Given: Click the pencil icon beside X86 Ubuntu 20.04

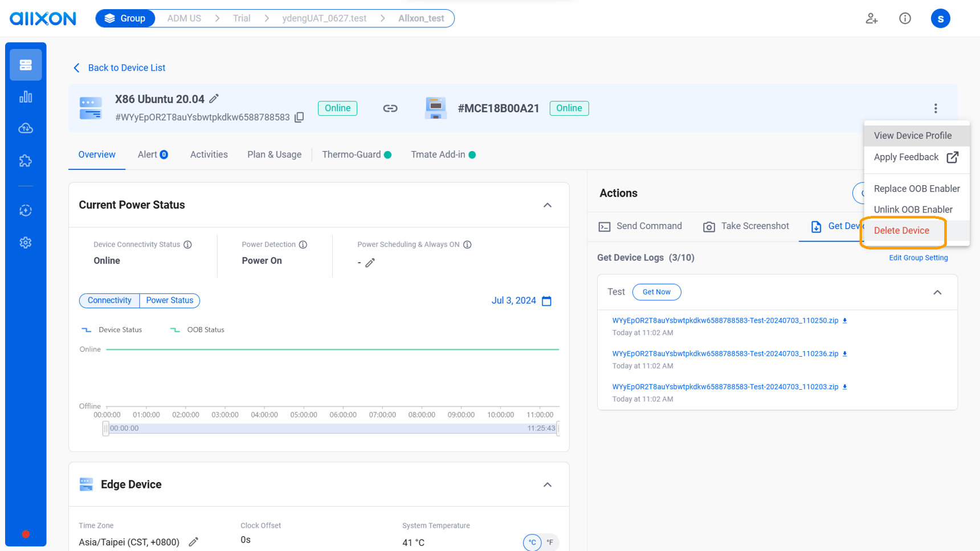Looking at the screenshot, I should pyautogui.click(x=214, y=99).
